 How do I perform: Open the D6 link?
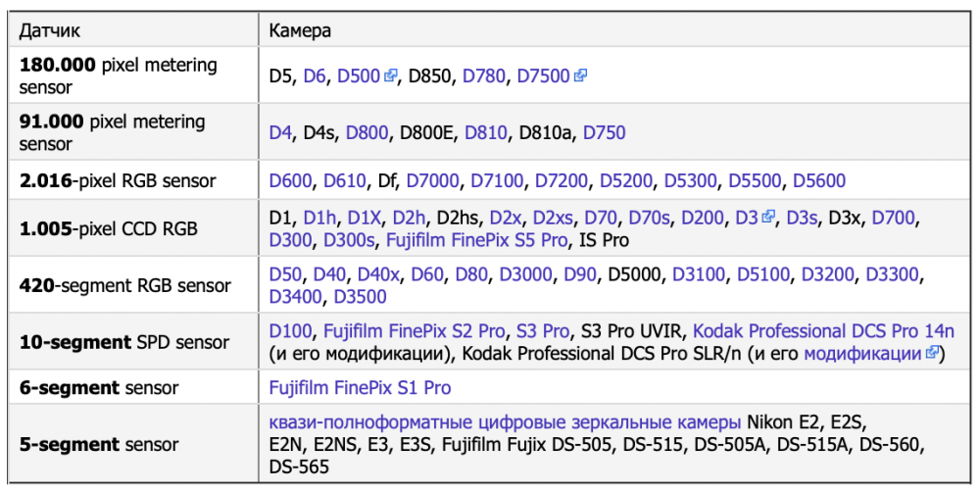[x=315, y=76]
